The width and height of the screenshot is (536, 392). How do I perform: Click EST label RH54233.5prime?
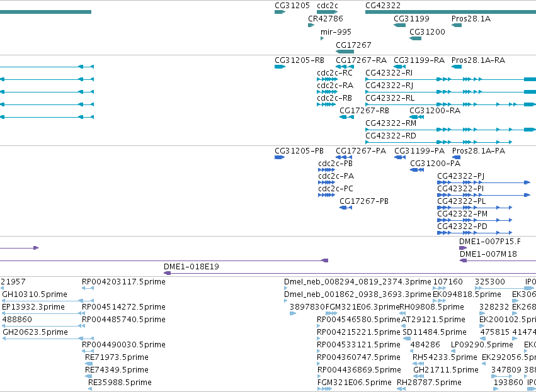coord(445,358)
